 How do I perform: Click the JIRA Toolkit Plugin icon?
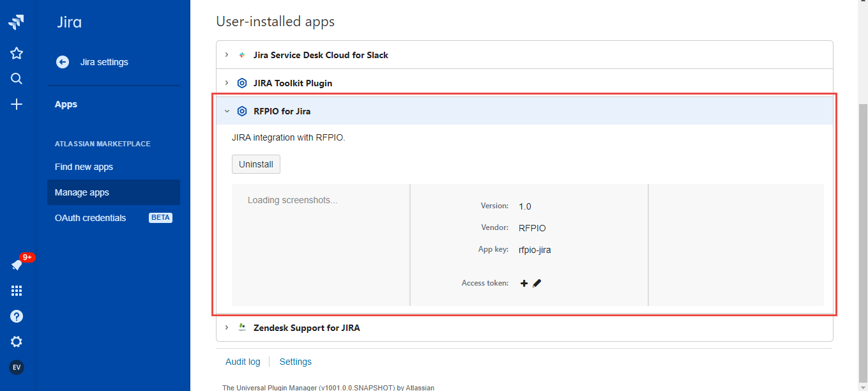coord(242,83)
